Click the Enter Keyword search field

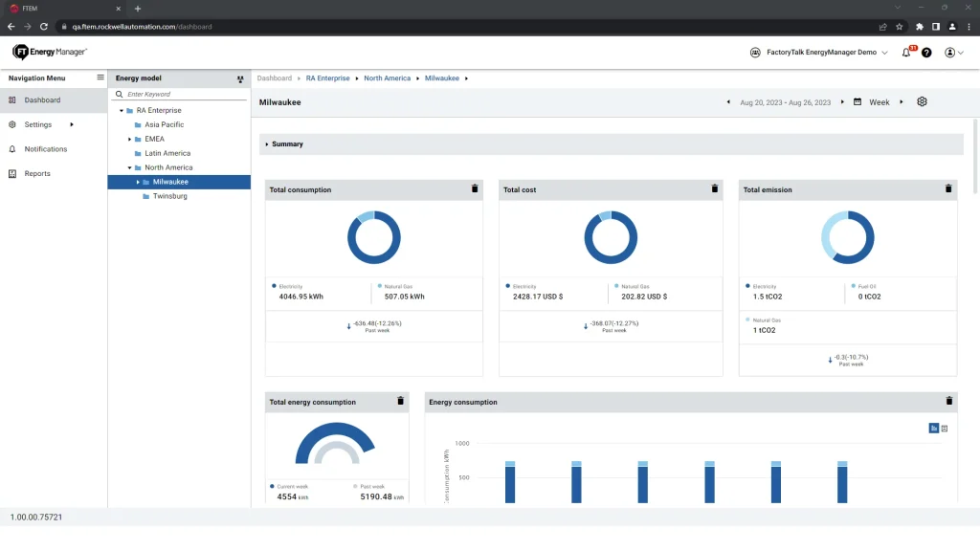(182, 94)
